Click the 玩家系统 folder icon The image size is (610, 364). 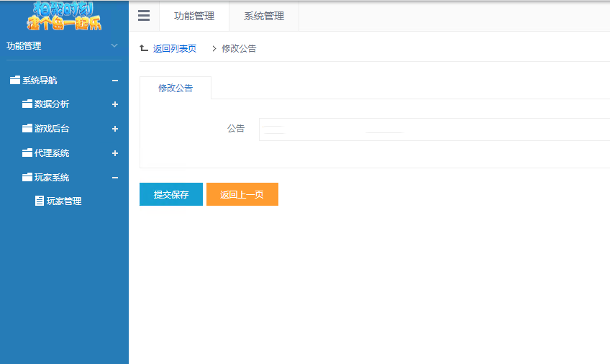(27, 178)
